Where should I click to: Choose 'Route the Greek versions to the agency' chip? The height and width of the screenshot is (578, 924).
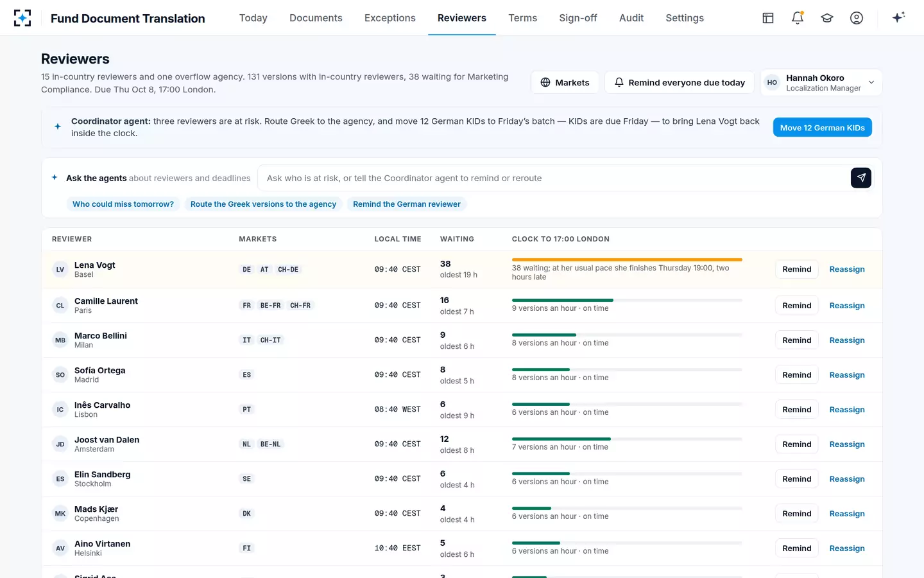pos(263,204)
